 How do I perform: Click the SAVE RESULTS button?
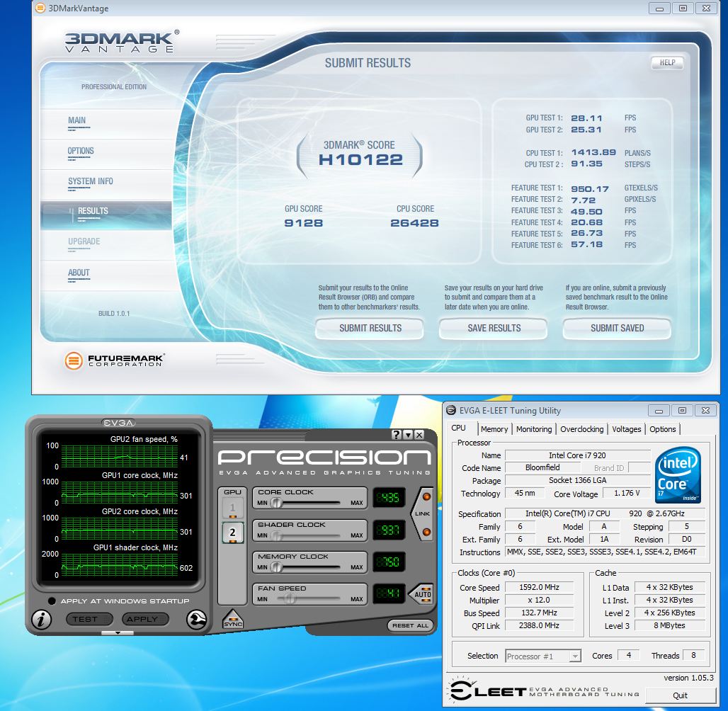pos(494,329)
